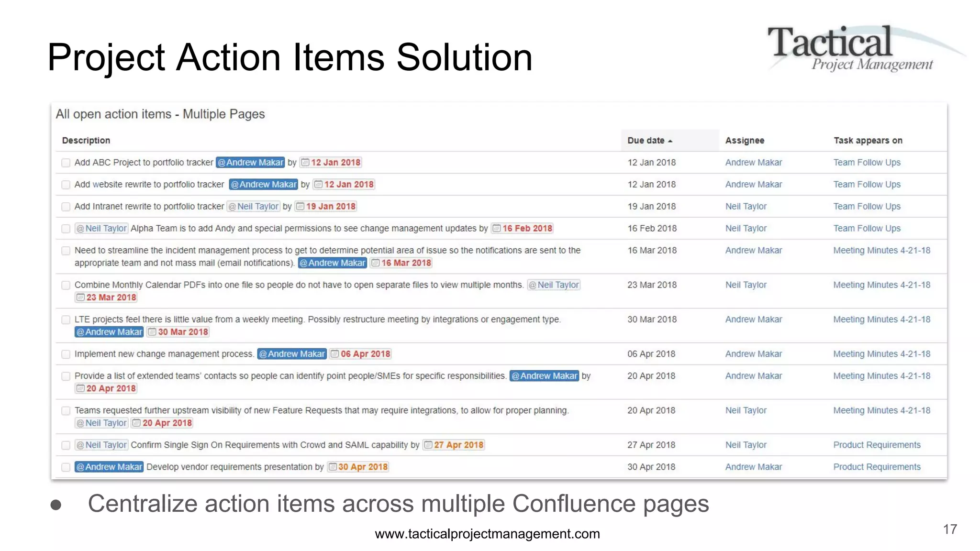The image size is (980, 551).
Task: Click the calendar icon beside red 30 Mar 2018
Action: click(152, 332)
